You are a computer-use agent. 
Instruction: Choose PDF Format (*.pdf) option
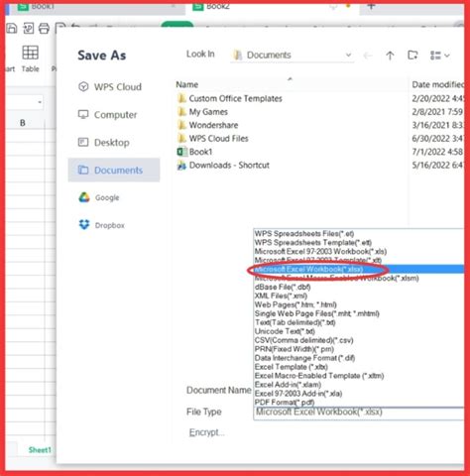tap(359, 403)
